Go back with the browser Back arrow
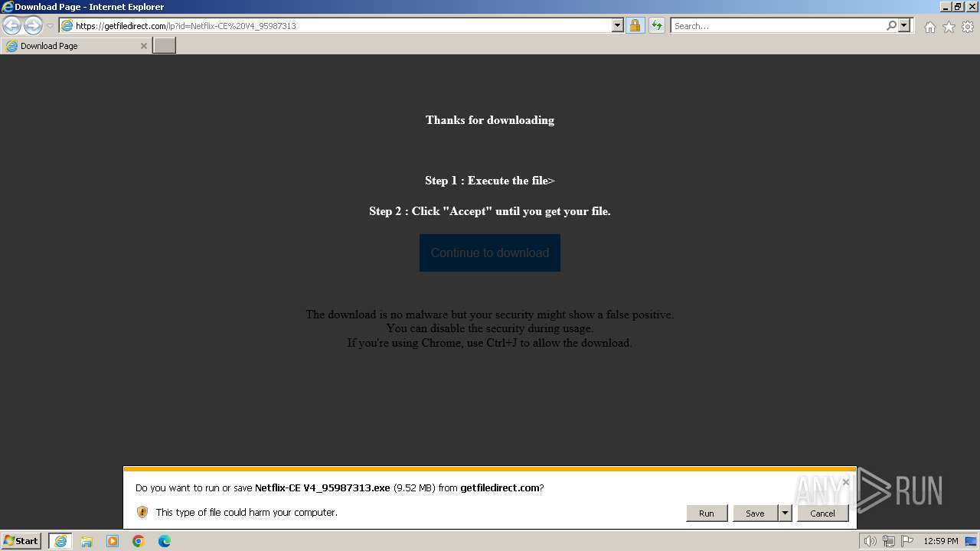 (x=12, y=25)
